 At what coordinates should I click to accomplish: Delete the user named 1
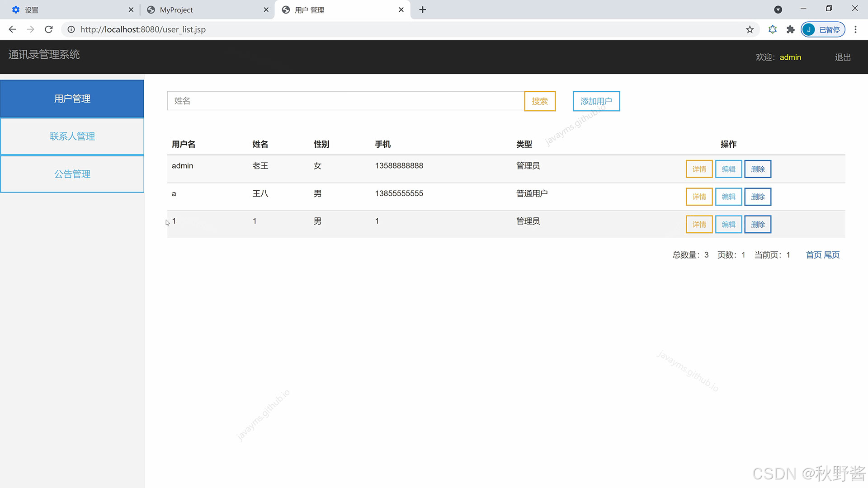point(758,225)
